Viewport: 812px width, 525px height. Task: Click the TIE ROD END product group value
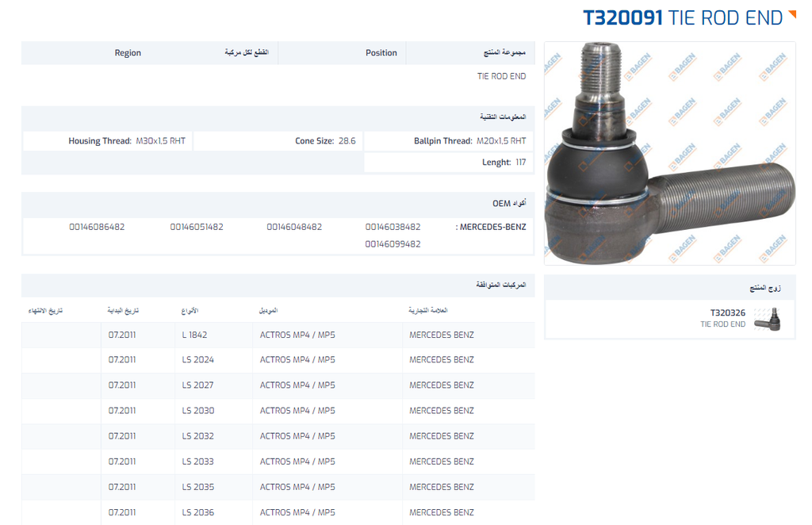[x=501, y=76]
